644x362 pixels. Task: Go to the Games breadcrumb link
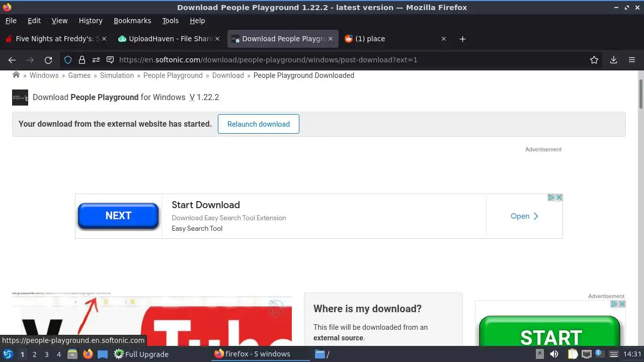pyautogui.click(x=79, y=75)
